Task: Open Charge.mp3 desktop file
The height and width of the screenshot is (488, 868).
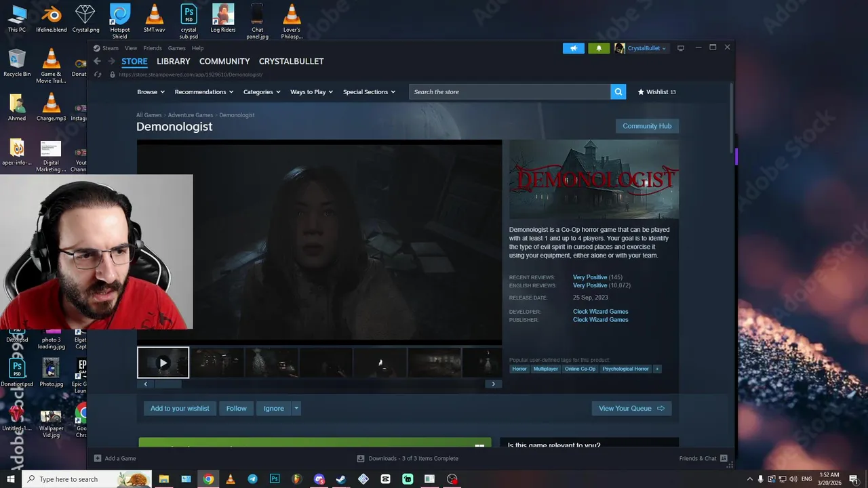Action: (x=51, y=107)
